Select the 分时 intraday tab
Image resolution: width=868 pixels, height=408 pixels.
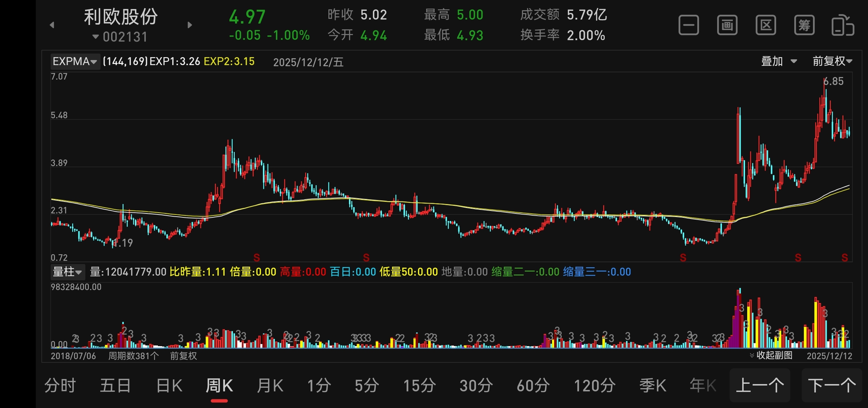[x=60, y=386]
